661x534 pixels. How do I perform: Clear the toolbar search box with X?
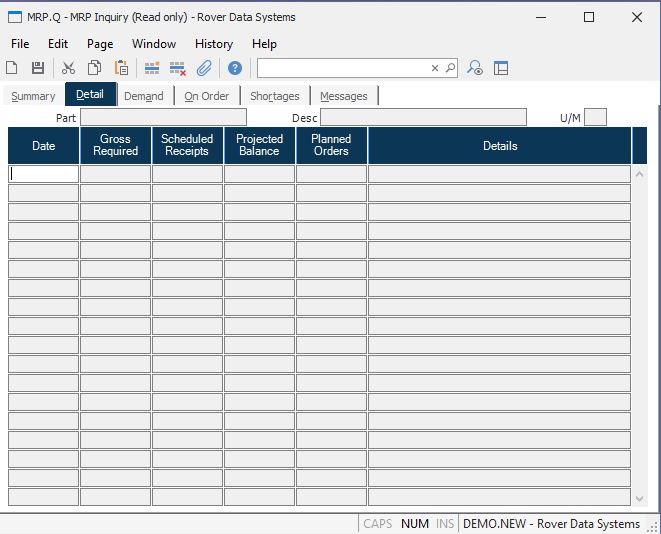[435, 68]
